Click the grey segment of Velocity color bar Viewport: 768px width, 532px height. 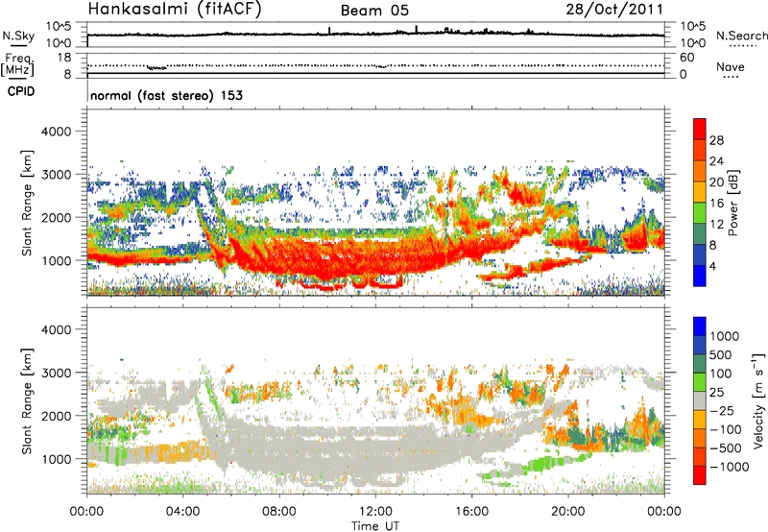(700, 400)
